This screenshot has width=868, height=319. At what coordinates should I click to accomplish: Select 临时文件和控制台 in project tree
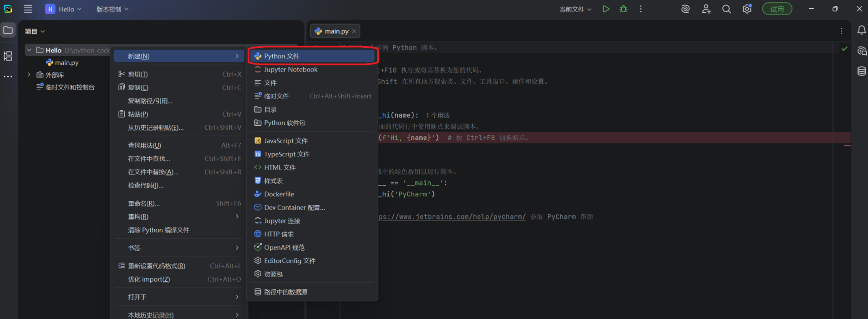coord(66,87)
